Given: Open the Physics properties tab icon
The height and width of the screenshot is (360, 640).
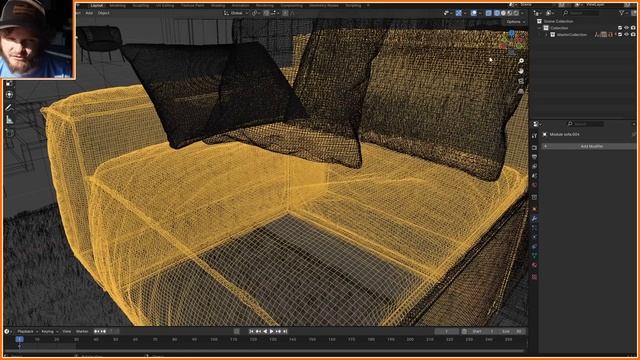Looking at the screenshot, I should point(534,238).
